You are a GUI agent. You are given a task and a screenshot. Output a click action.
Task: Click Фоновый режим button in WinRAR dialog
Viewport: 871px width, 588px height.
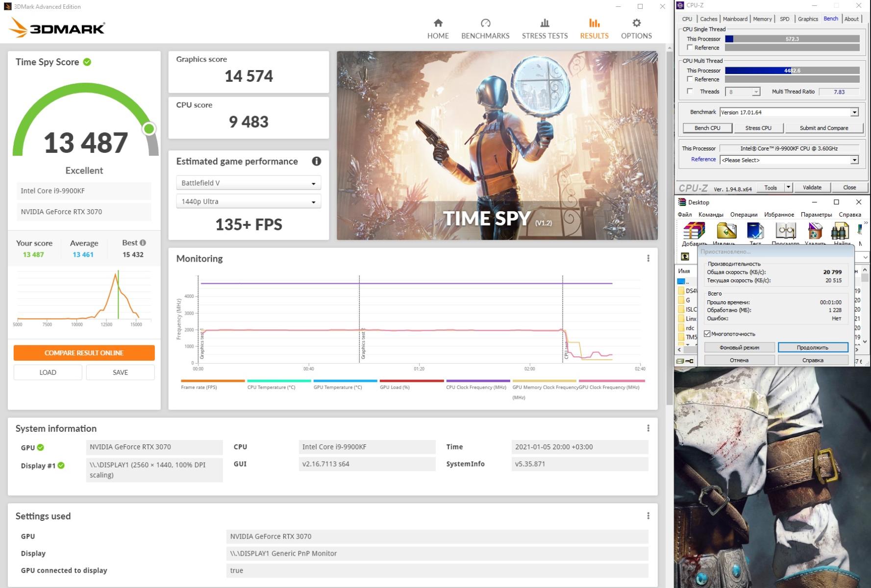[x=739, y=347]
